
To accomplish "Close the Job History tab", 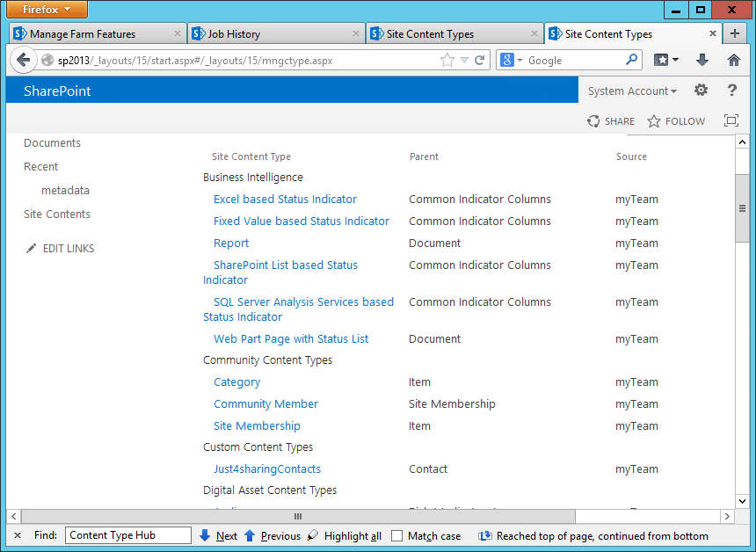I will pyautogui.click(x=355, y=33).
